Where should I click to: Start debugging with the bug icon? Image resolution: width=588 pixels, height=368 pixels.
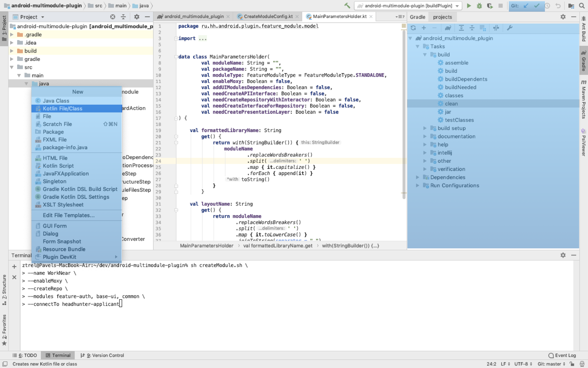[479, 6]
